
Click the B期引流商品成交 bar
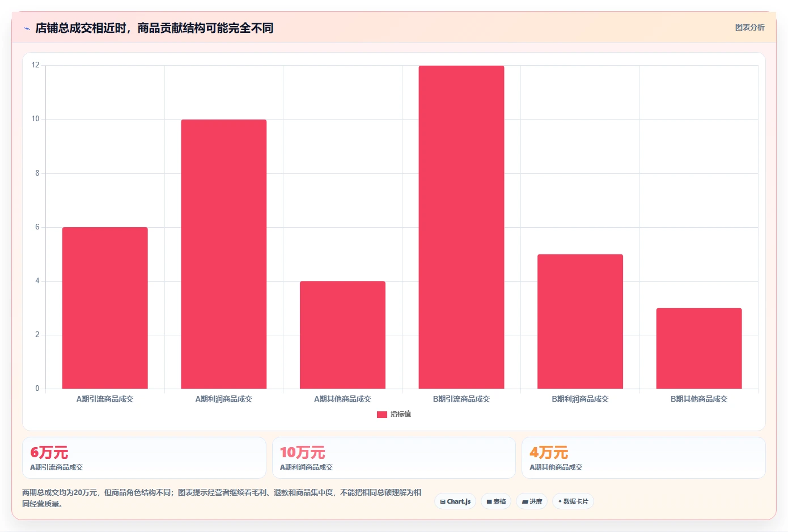click(461, 227)
